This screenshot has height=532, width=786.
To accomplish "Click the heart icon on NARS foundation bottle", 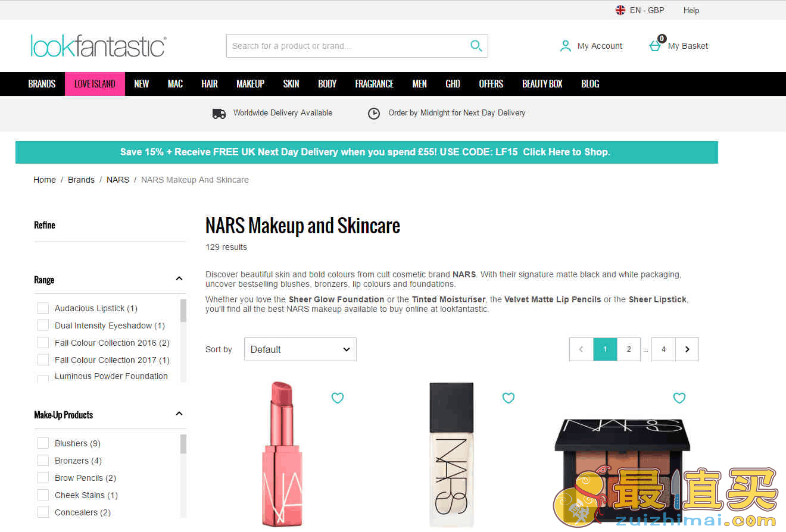I will [x=509, y=398].
